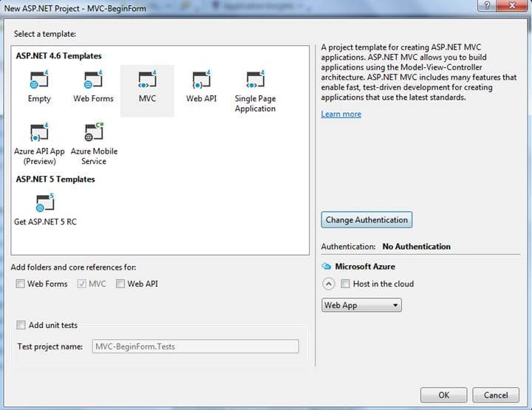This screenshot has width=532, height=410.
Task: Click the Microsoft Azure cloud icon
Action: click(x=326, y=266)
